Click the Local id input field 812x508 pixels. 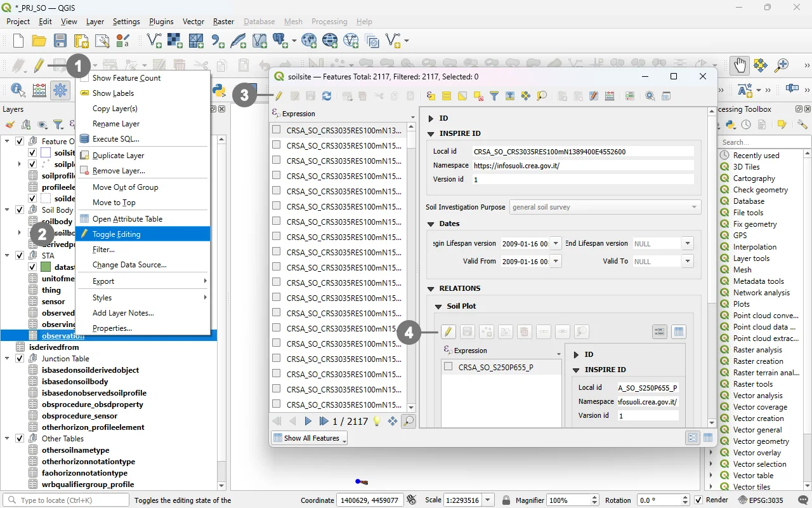click(583, 152)
